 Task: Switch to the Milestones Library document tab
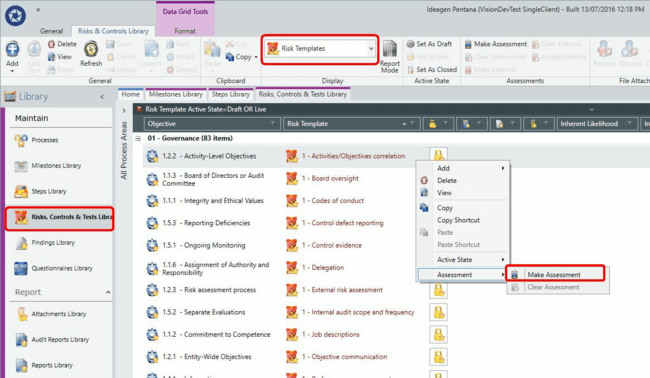coord(176,94)
